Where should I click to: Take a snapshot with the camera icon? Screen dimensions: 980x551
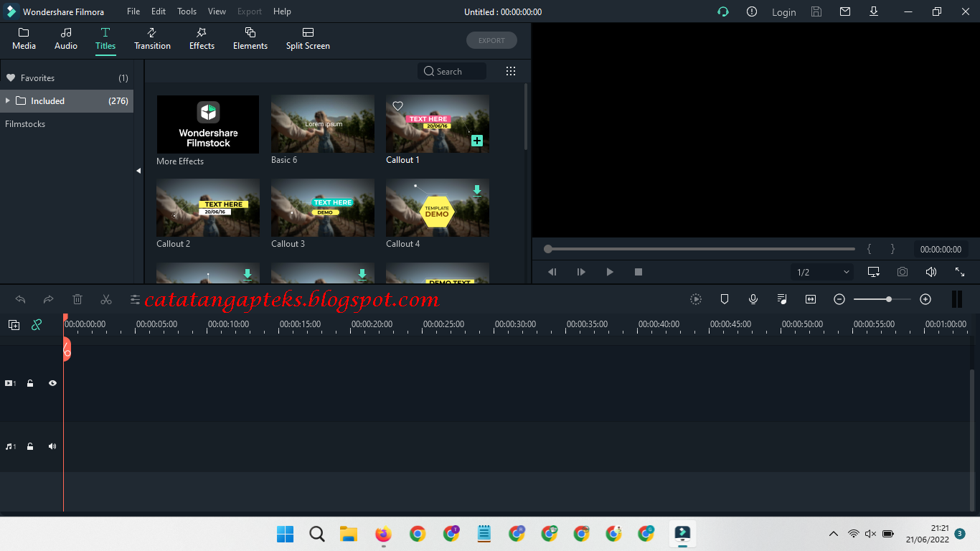click(x=903, y=272)
